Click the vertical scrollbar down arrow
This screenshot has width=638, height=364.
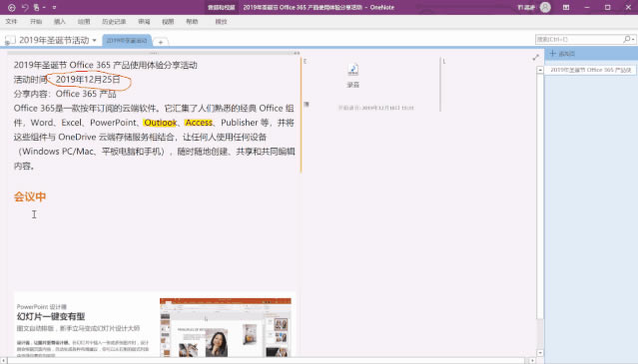[540, 353]
